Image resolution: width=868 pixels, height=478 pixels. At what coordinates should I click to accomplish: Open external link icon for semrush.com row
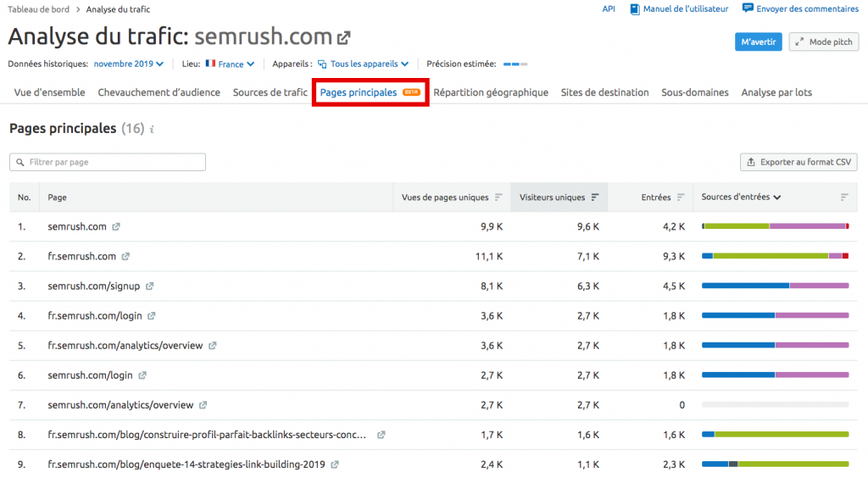(x=115, y=227)
